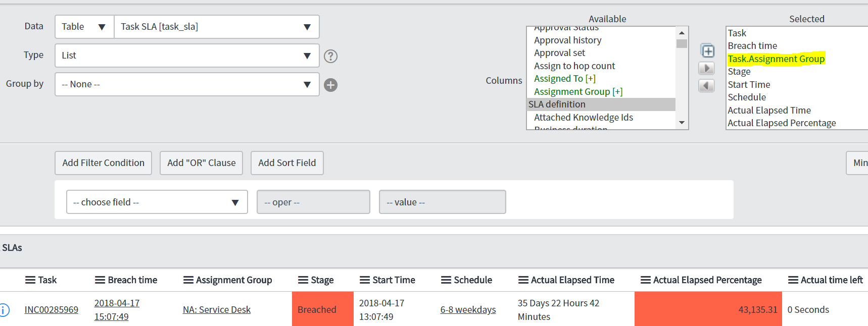Click the Available list scroll down arrow
The width and height of the screenshot is (868, 326).
[682, 123]
